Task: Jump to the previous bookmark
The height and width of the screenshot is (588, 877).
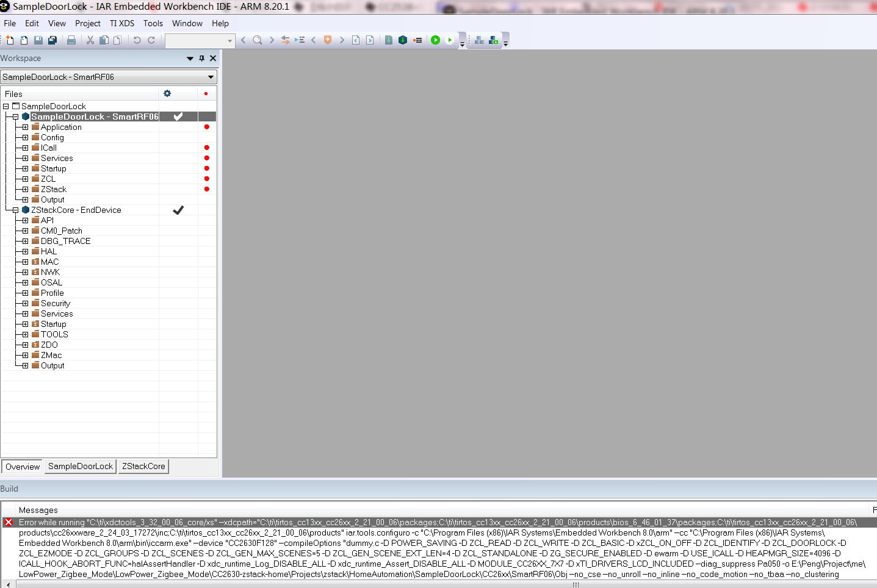Action: pos(314,40)
